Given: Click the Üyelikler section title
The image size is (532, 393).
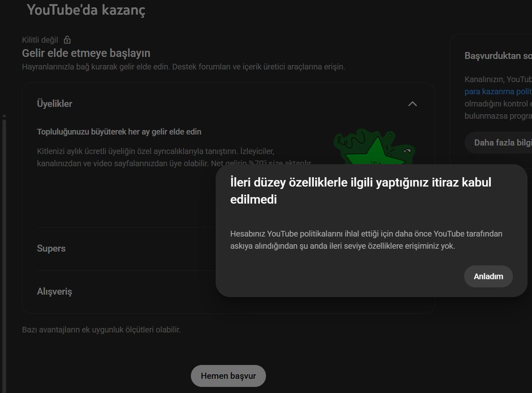Looking at the screenshot, I should (55, 104).
